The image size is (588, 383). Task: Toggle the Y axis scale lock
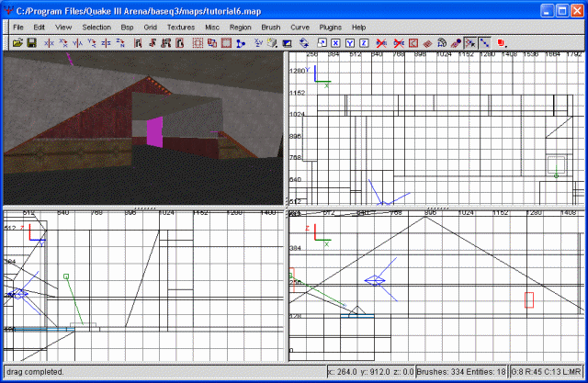[x=349, y=43]
